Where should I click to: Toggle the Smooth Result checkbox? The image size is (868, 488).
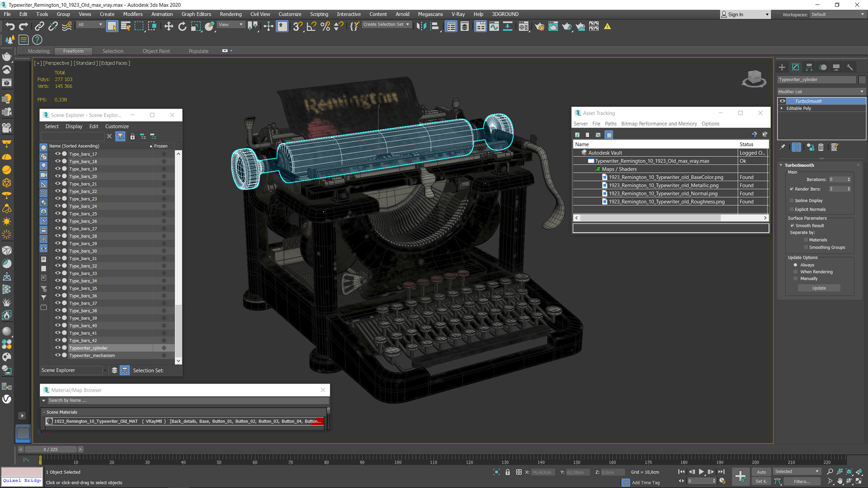[x=792, y=225]
